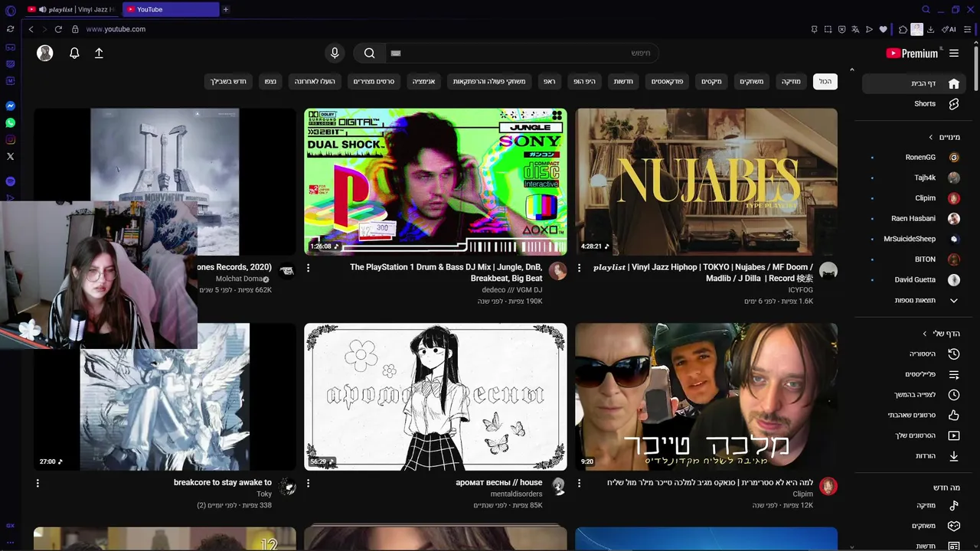Play the מלכה טייכר video thumbnail
980x551 pixels.
point(707,396)
